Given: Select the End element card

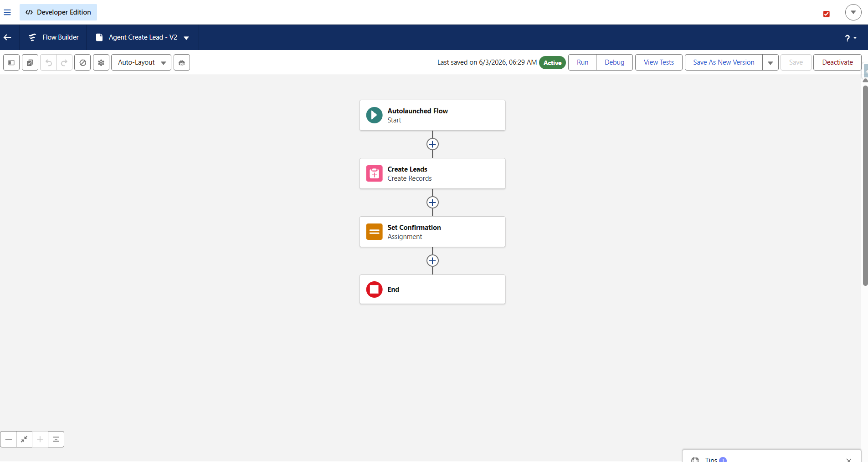Looking at the screenshot, I should pos(432,289).
